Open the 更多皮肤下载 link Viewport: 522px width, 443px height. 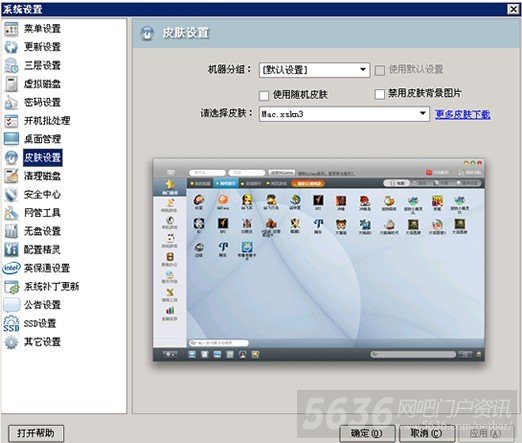[463, 114]
